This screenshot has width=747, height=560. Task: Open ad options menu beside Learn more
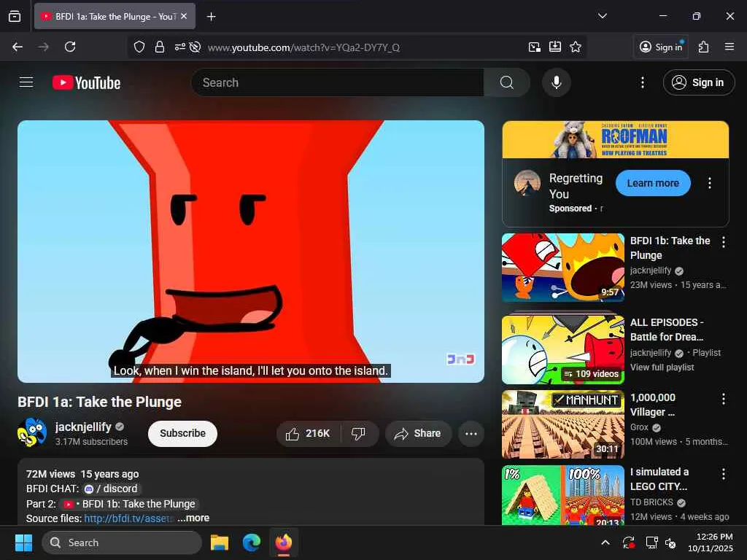709,183
